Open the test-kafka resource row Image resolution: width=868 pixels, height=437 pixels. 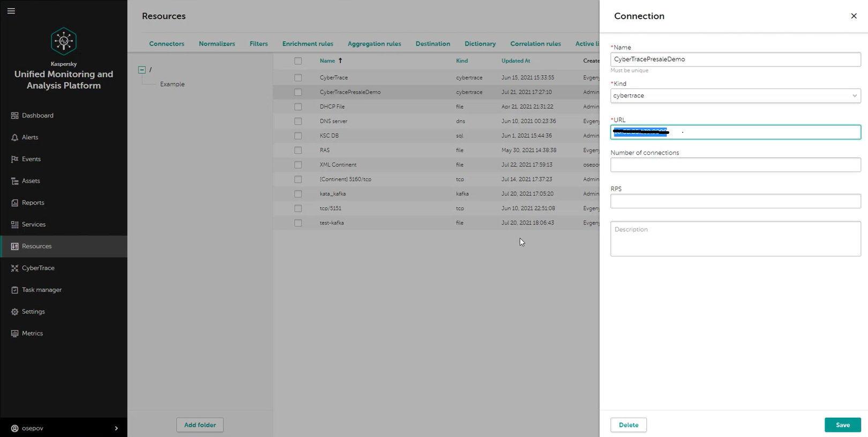(x=436, y=223)
